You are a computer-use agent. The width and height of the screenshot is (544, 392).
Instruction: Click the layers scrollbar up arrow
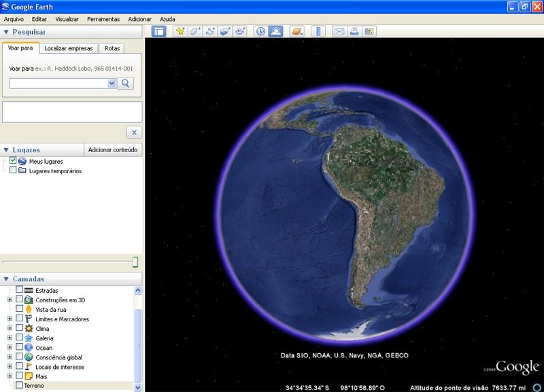coord(138,290)
